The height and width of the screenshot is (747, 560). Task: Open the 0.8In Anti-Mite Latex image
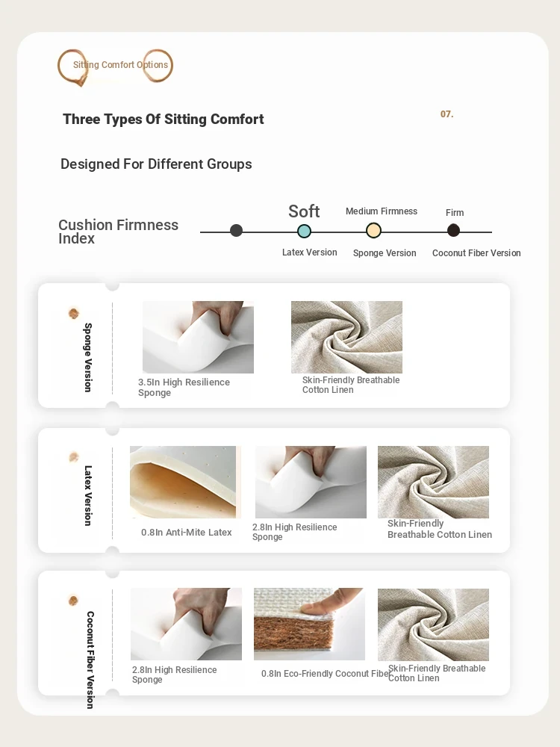click(185, 482)
